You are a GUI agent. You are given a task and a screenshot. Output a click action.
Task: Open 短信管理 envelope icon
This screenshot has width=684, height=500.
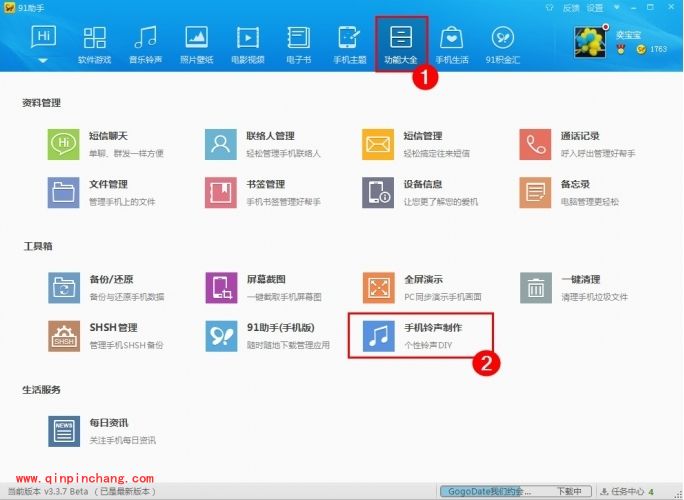pyautogui.click(x=378, y=144)
